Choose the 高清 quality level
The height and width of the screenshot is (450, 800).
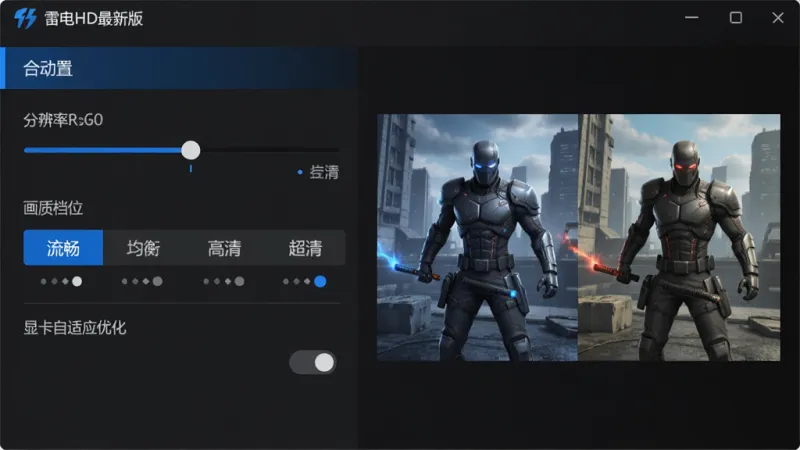point(224,248)
